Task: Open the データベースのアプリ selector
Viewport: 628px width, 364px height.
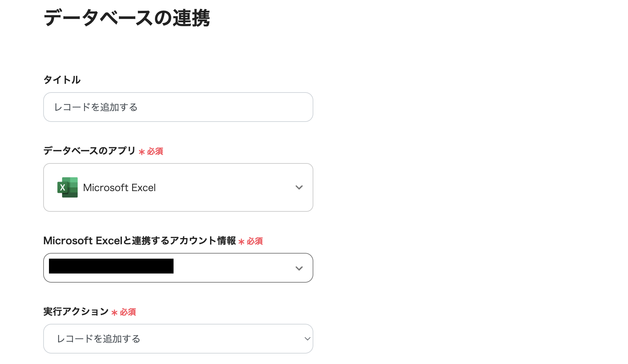Action: 178,187
